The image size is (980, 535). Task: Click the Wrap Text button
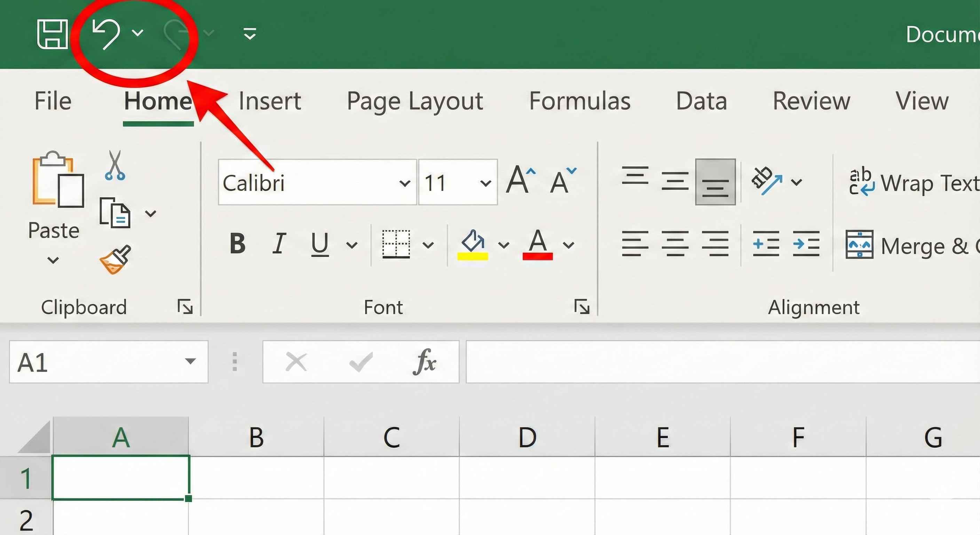pos(913,183)
